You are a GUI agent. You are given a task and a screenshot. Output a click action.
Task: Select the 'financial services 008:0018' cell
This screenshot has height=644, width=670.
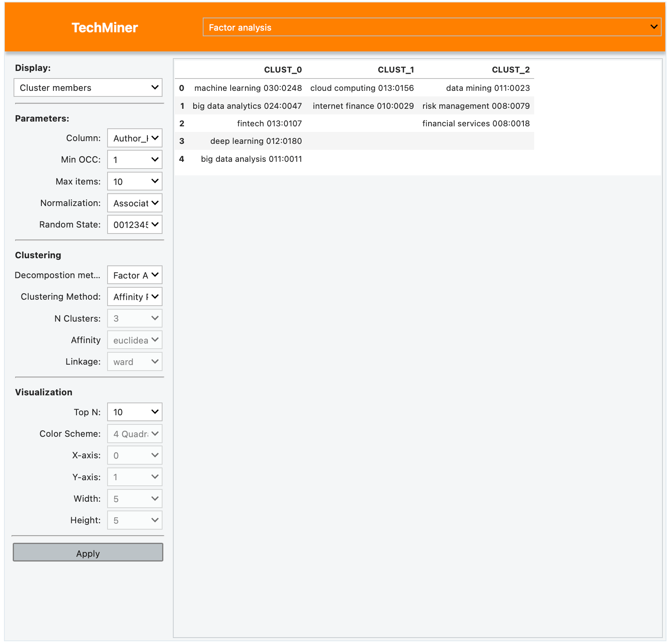[476, 124]
